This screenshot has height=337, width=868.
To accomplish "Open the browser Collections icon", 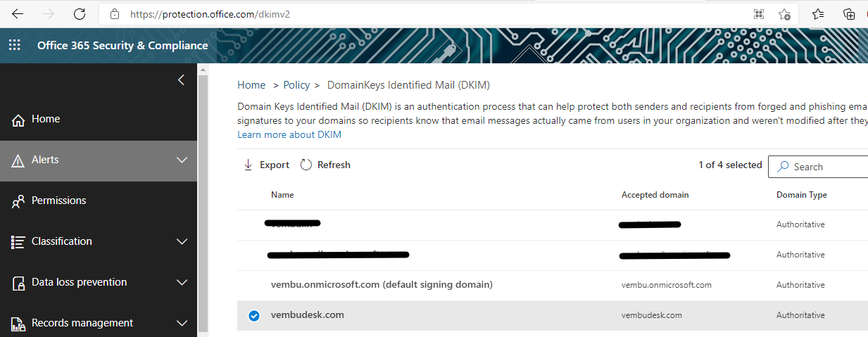I will (849, 14).
